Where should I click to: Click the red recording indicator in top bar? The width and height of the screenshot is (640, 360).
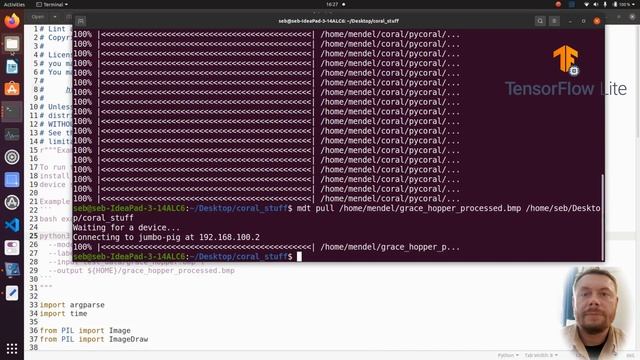[558, 4]
